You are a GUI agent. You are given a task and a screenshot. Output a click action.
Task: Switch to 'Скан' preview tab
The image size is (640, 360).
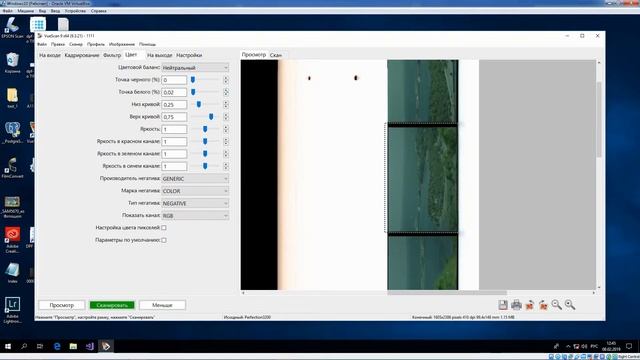tap(276, 55)
